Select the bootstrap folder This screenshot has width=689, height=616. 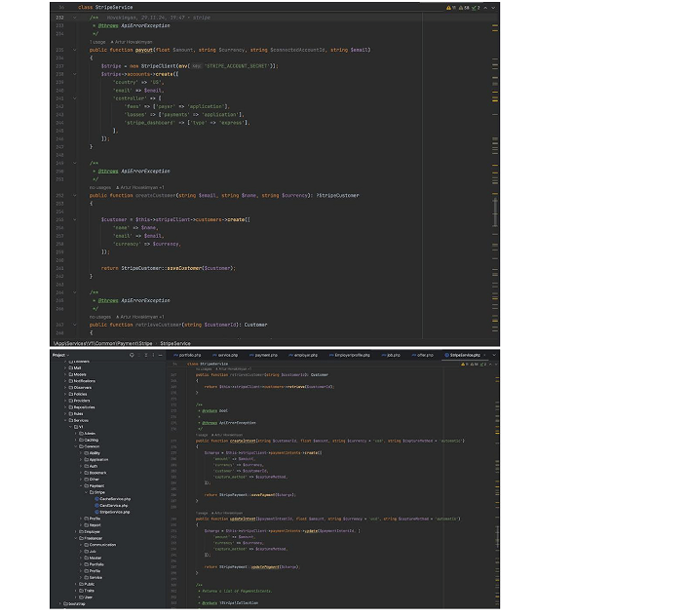point(76,604)
